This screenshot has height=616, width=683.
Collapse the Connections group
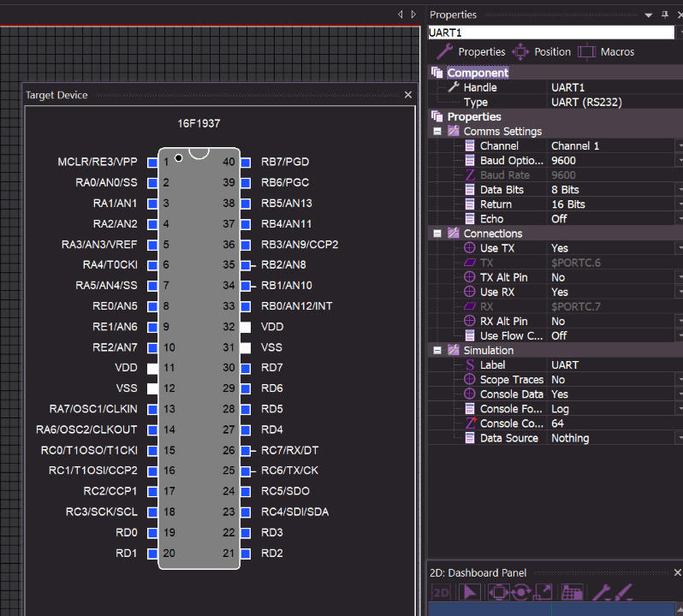437,234
